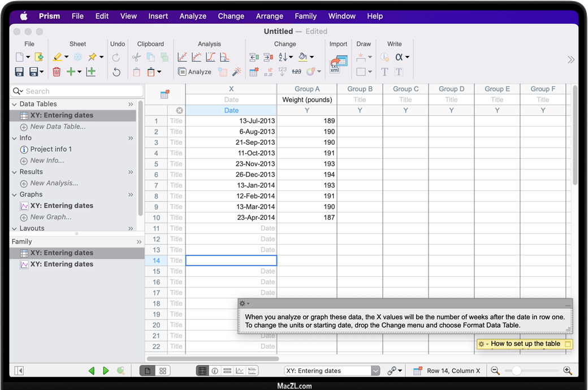Click the undo arrow icon
Image resolution: width=588 pixels, height=390 pixels.
tap(116, 72)
